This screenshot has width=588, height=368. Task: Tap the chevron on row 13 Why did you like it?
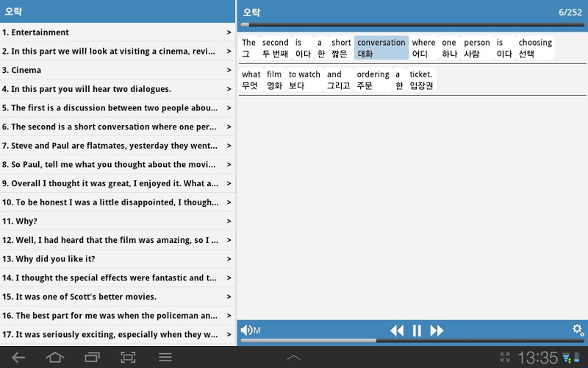click(229, 259)
